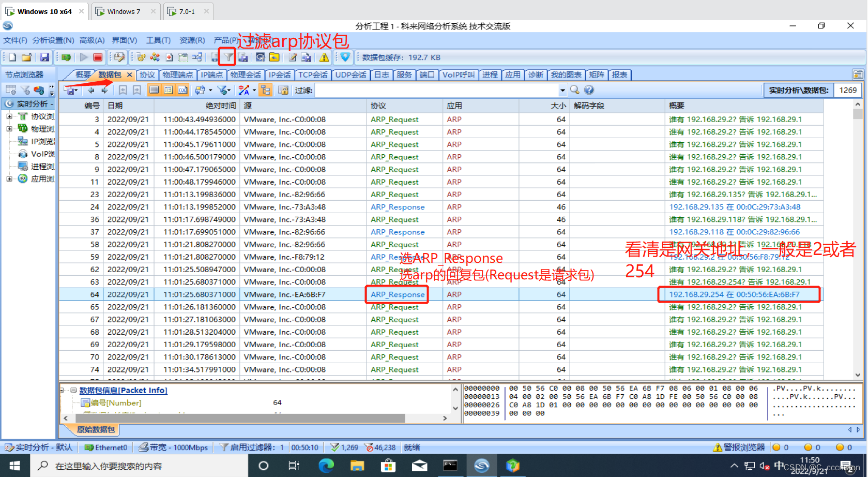Click the next bookmark icon

point(137,90)
